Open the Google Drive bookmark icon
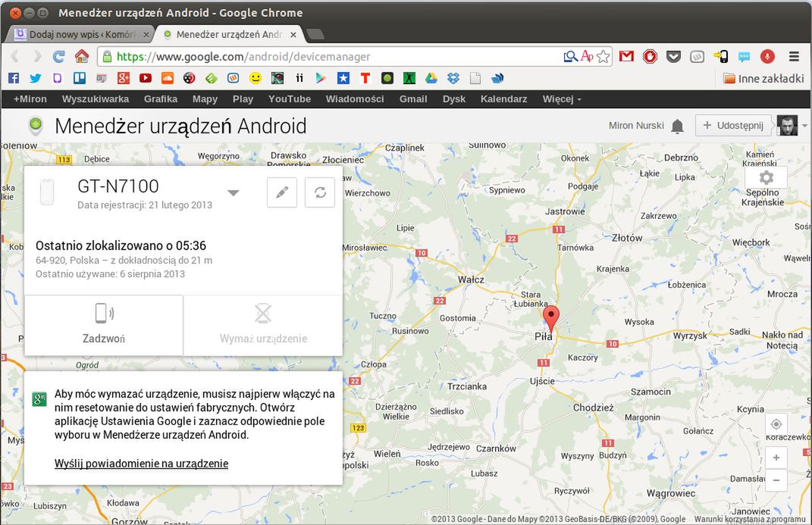The width and height of the screenshot is (812, 525). point(431,78)
